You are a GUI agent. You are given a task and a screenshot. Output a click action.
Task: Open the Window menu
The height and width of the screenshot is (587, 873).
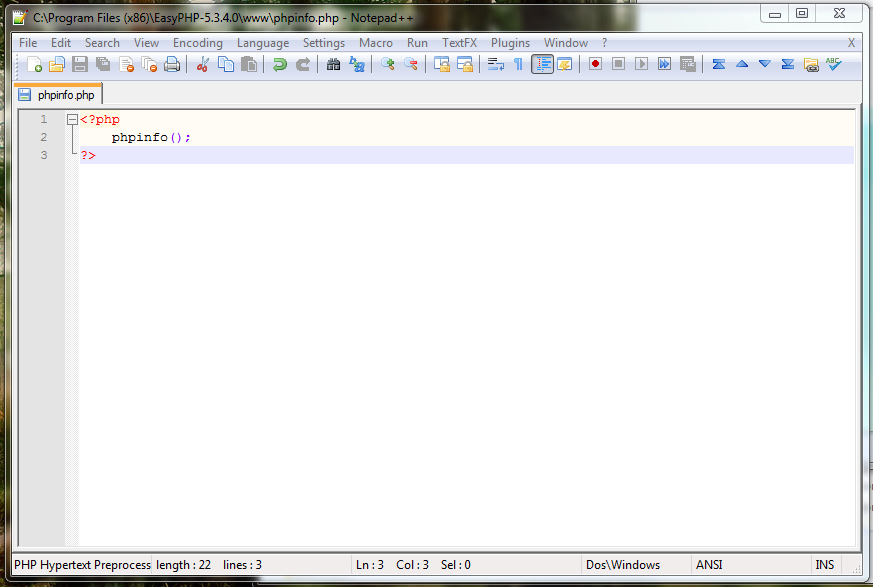click(566, 43)
